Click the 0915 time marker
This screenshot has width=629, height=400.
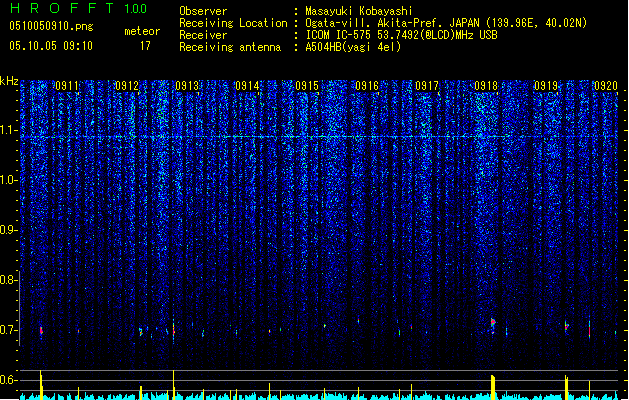[x=307, y=86]
